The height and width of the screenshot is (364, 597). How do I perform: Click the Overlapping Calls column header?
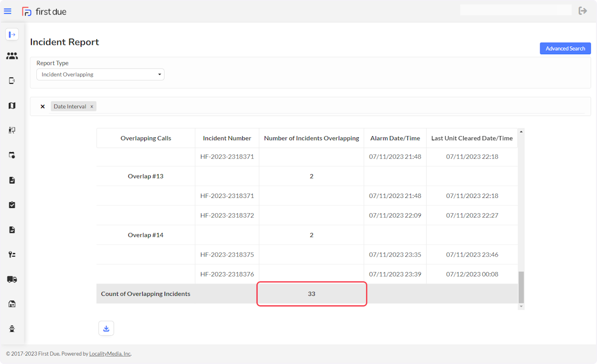[146, 138]
